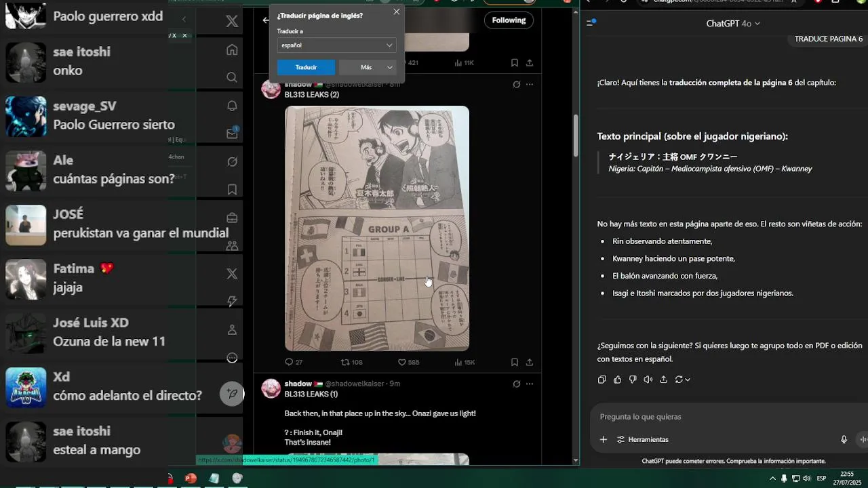Give thumbs down to ChatGPT response
This screenshot has width=868, height=488.
click(x=633, y=380)
